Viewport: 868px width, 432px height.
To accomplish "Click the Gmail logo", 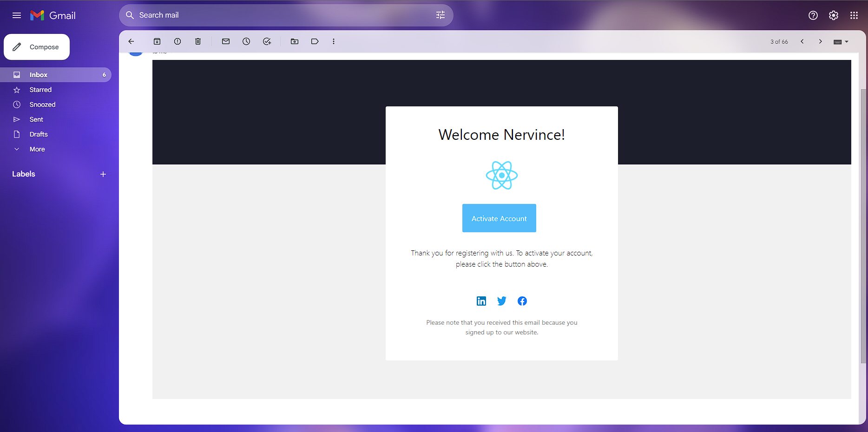I will pyautogui.click(x=53, y=15).
